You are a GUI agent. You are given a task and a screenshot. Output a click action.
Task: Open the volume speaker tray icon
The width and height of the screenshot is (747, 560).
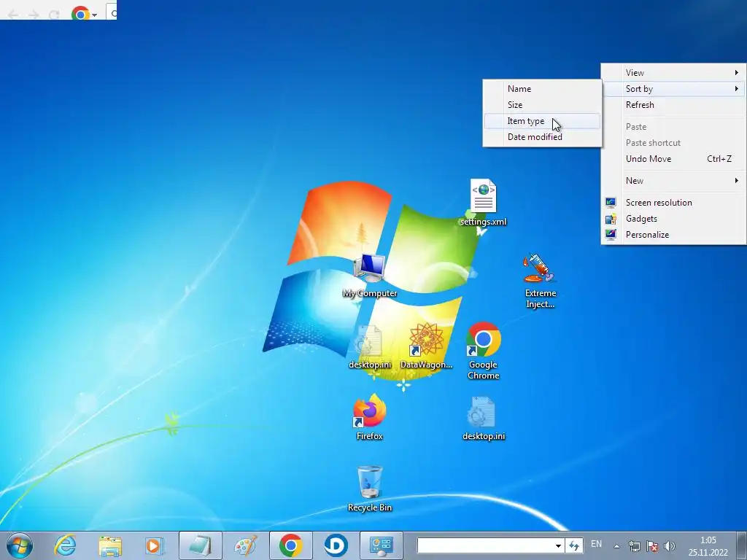tap(670, 546)
